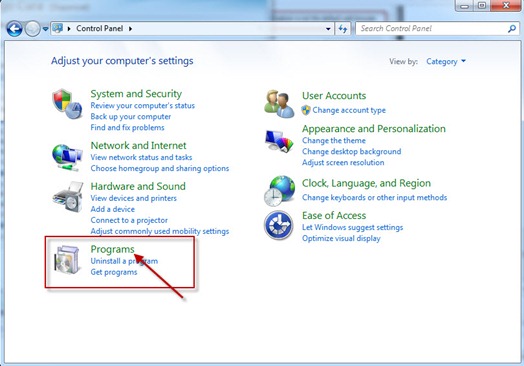Select Let Windows suggest settings
Screen dimensions: 524x366
pos(352,228)
